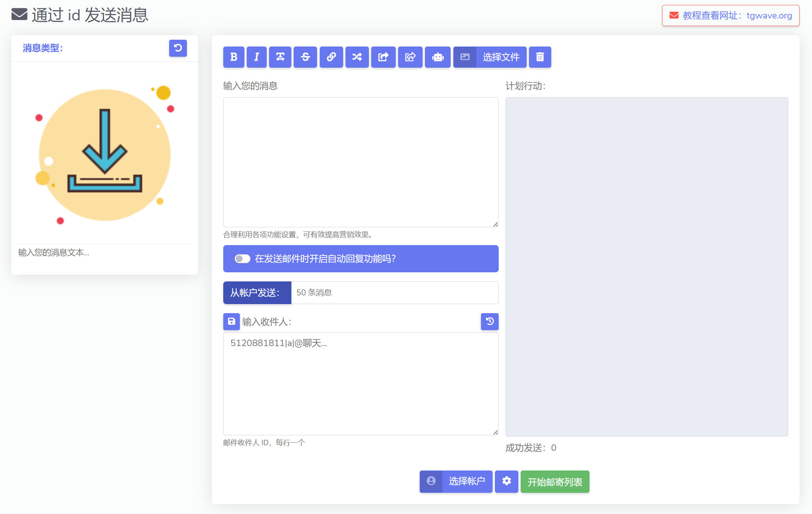Click the 选择帐户 select account button
812x514 pixels.
(456, 481)
